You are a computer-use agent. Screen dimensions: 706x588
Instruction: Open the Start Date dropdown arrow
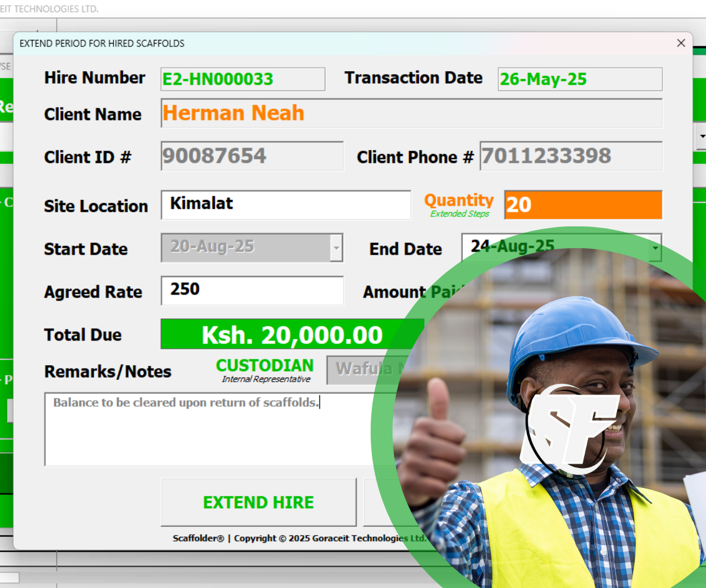pos(336,248)
